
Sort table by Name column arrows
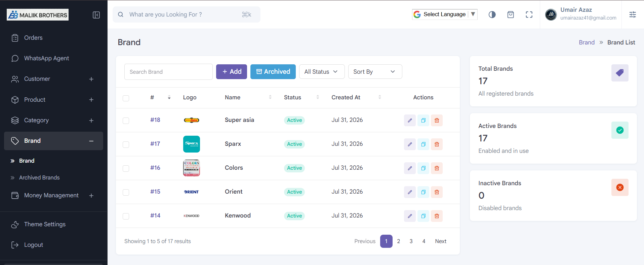270,97
